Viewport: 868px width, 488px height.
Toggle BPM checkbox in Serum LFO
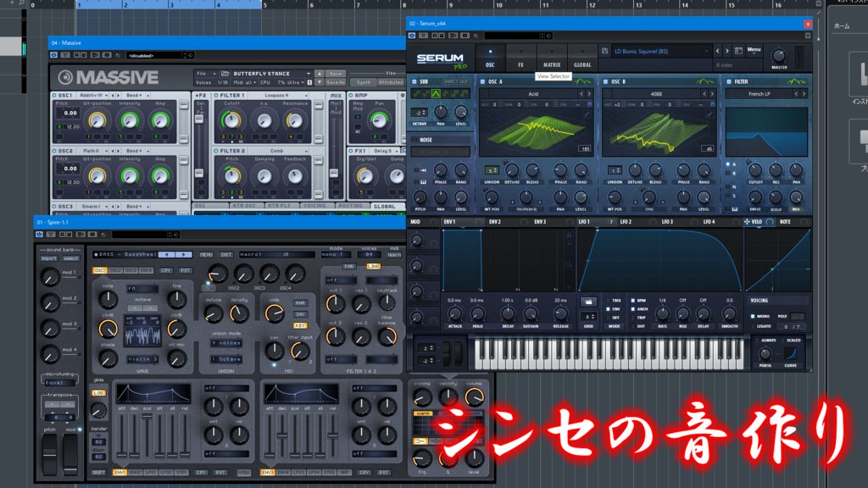[x=632, y=301]
